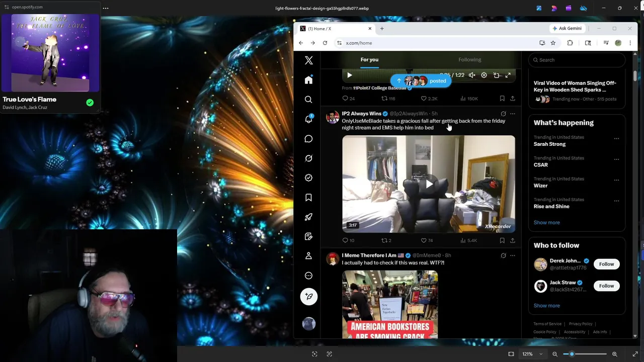Open the Privacy Policy link
The height and width of the screenshot is (362, 644).
[581, 324]
